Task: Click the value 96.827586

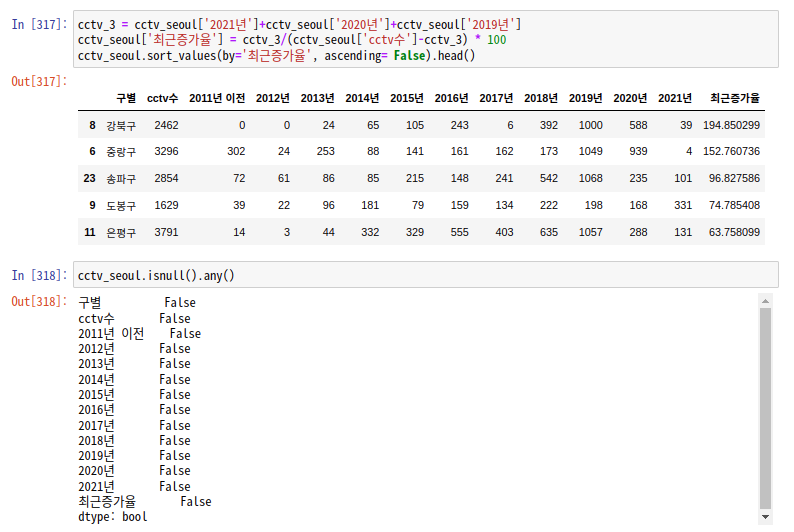Action: click(734, 178)
